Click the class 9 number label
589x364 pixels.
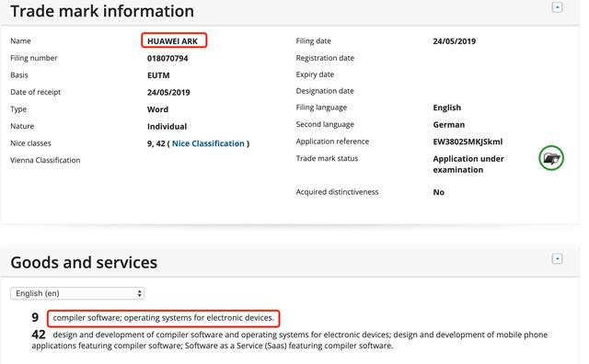pyautogui.click(x=35, y=317)
